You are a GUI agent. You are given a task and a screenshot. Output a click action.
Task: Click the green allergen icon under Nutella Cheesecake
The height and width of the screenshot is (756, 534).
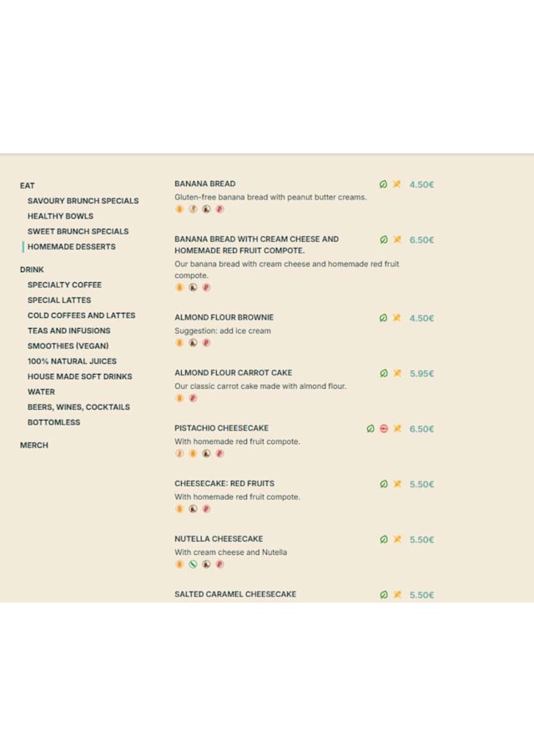pos(193,564)
